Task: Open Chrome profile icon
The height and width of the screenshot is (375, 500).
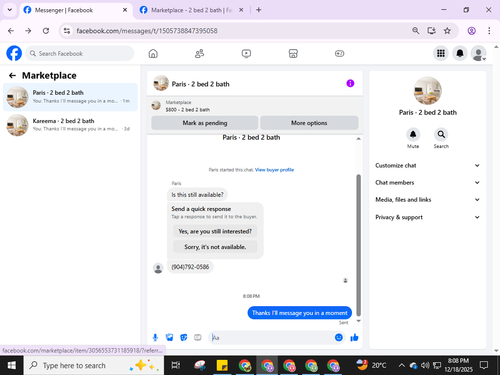Action: [x=471, y=31]
